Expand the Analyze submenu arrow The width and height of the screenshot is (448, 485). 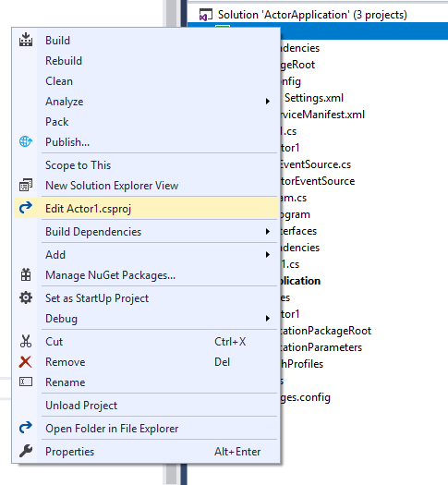click(268, 101)
